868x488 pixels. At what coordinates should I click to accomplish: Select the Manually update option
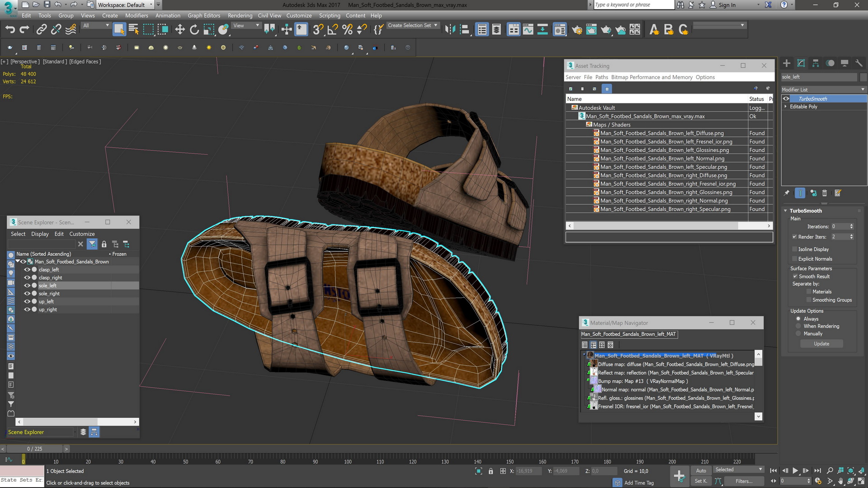coord(798,334)
